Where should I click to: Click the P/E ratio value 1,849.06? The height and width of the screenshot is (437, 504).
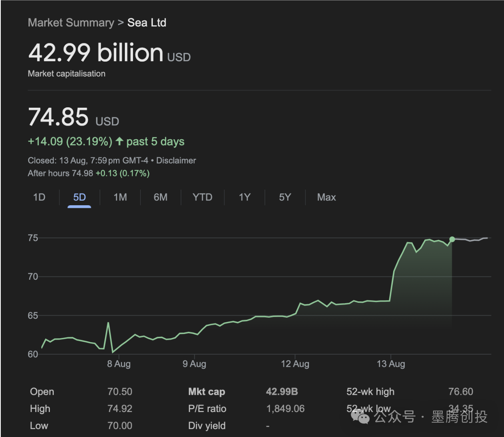(285, 409)
